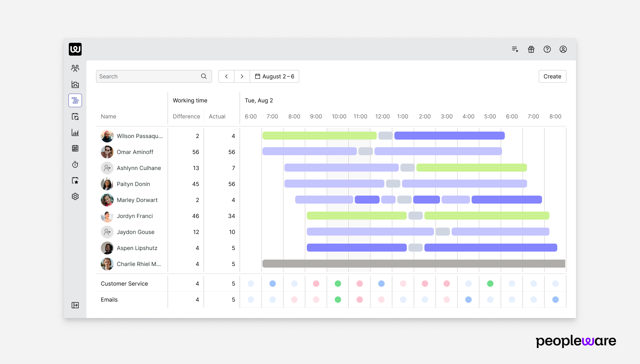This screenshot has width=640, height=364.
Task: Click the gift icon for what's new
Action: [531, 49]
